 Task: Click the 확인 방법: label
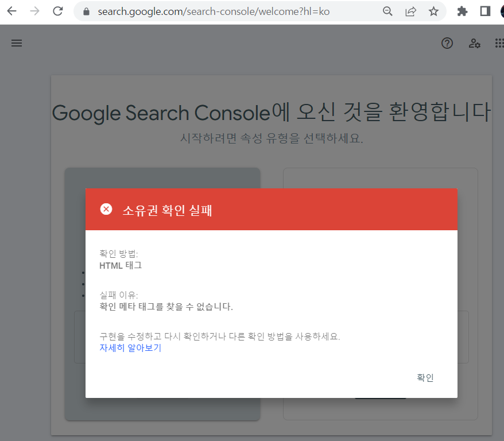(x=119, y=254)
